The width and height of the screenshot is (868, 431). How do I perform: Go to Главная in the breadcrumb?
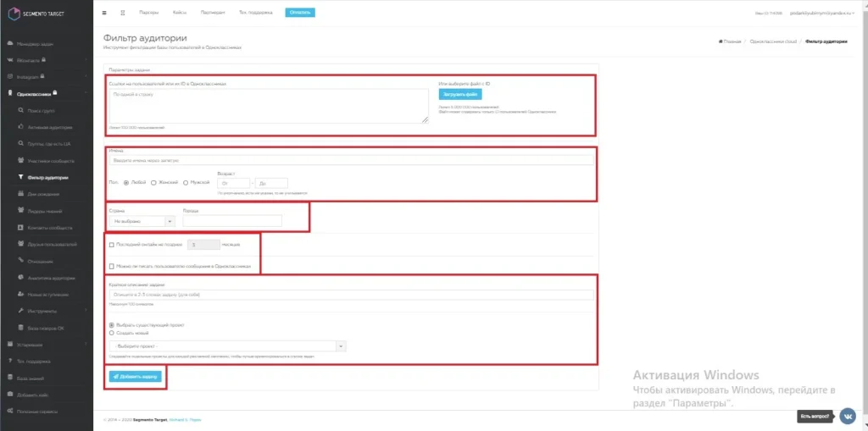point(730,41)
